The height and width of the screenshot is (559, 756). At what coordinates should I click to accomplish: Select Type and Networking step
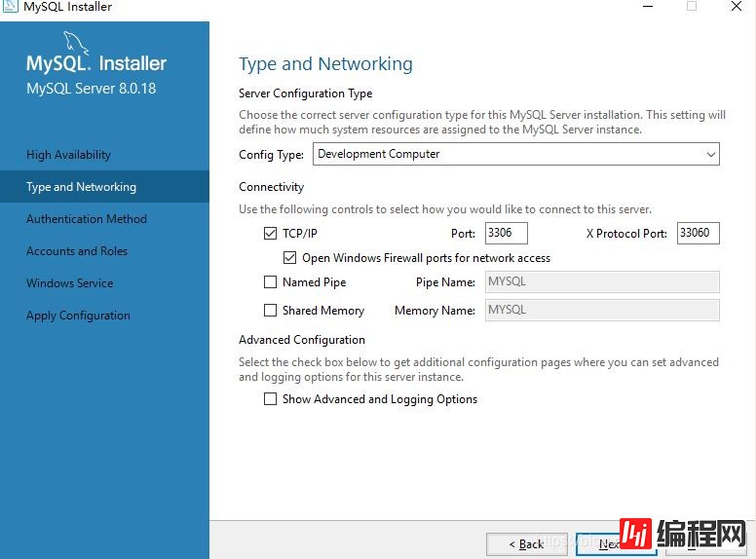104,186
